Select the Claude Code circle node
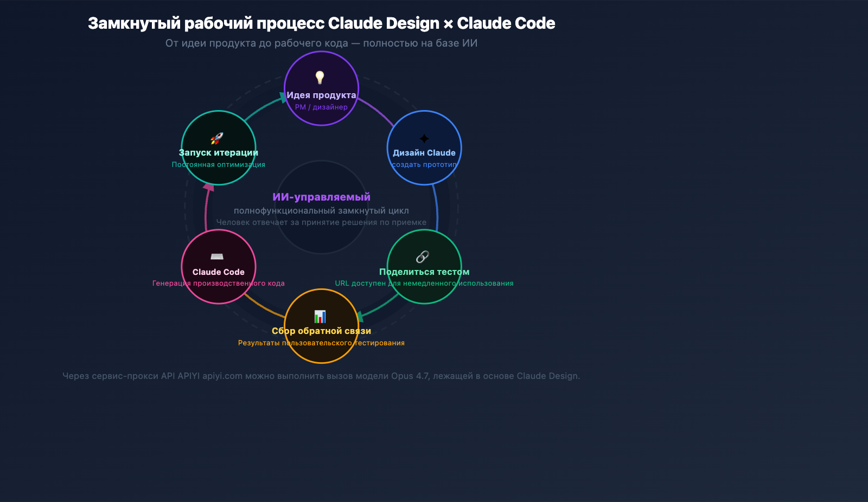This screenshot has width=868, height=502. pyautogui.click(x=219, y=267)
